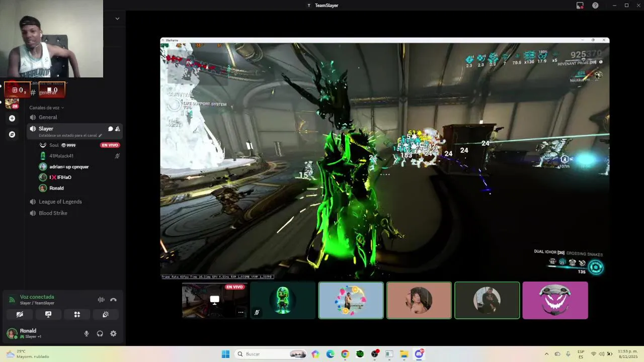Screen dimensions: 644x362
Task: Open Microsoft Edge from taskbar
Action: [330, 354]
